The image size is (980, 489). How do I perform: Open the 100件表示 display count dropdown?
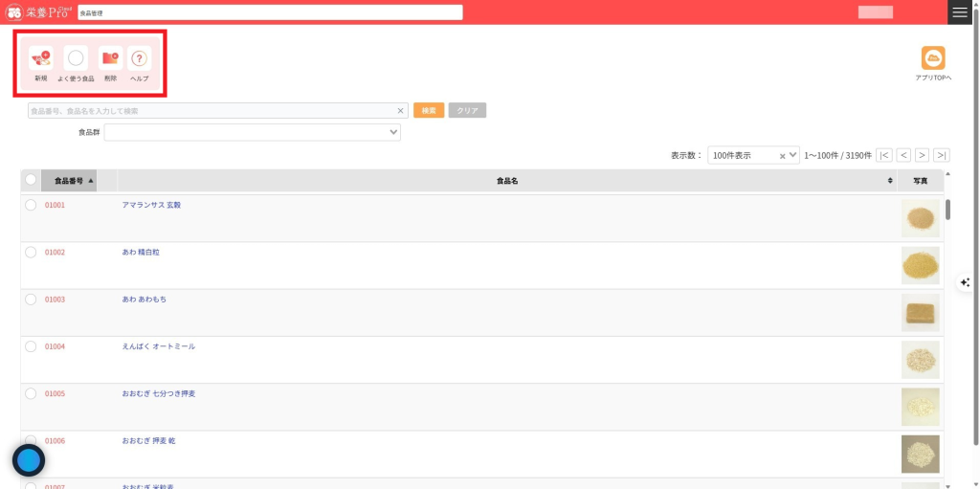pos(752,155)
